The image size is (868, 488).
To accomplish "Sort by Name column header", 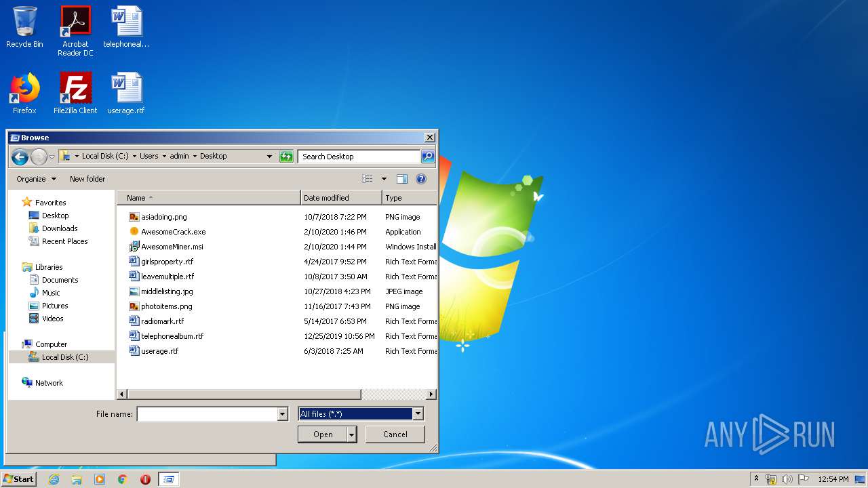I will 209,198.
